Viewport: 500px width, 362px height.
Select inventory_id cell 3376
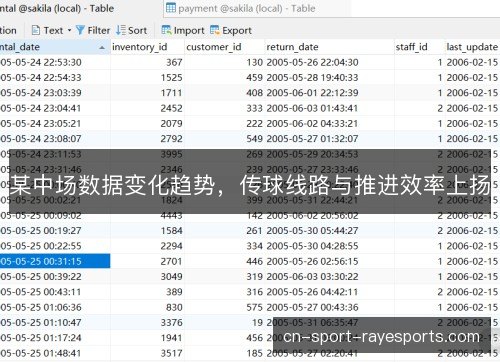[x=147, y=323]
